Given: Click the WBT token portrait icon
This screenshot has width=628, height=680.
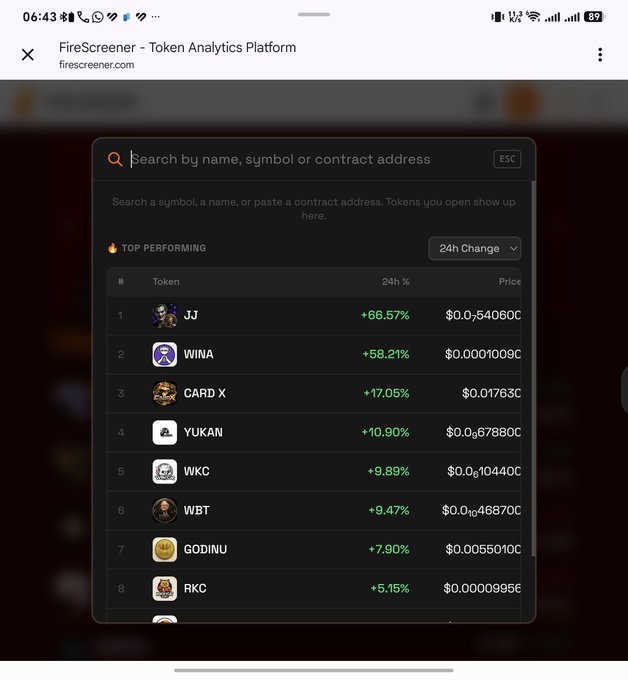Looking at the screenshot, I should [164, 510].
